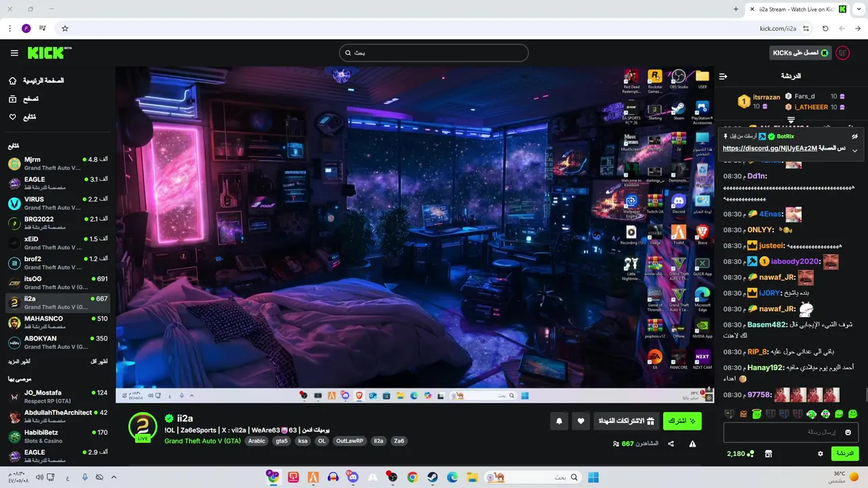This screenshot has width=868, height=488.
Task: Open brof2 channel in the sidebar
Action: tap(58, 263)
